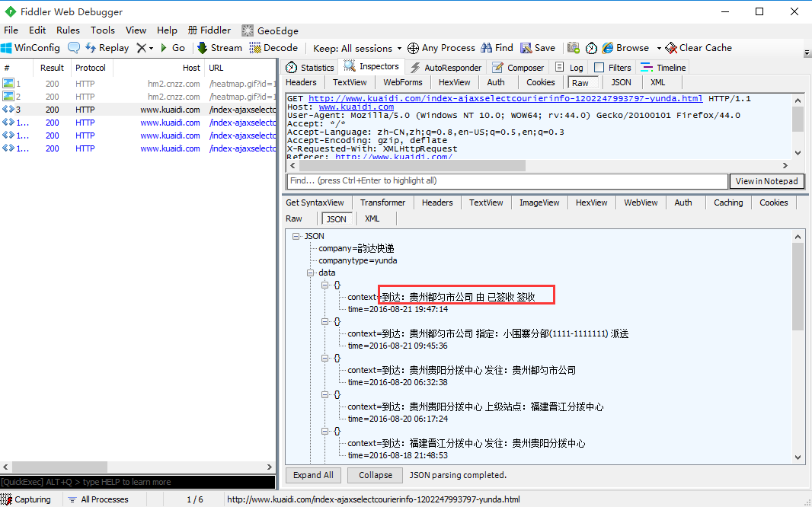
Task: Open the Browse dropdown arrow
Action: click(x=659, y=48)
